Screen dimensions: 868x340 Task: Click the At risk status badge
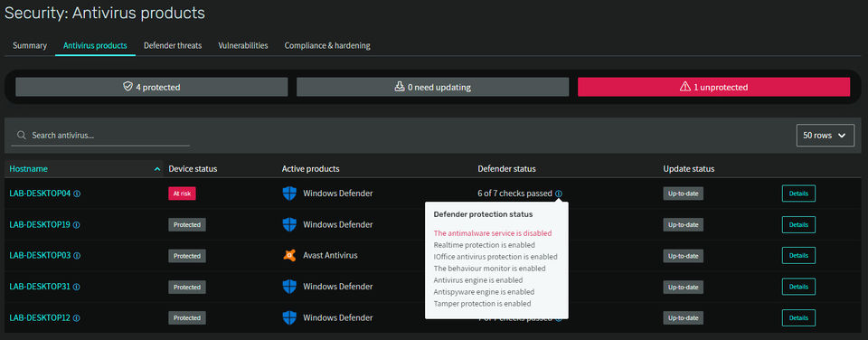coord(182,194)
